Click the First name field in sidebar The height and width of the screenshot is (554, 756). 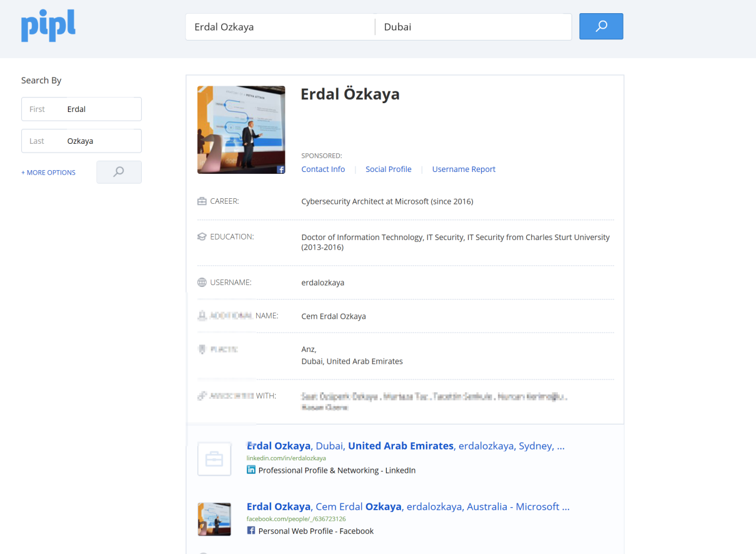click(x=81, y=109)
